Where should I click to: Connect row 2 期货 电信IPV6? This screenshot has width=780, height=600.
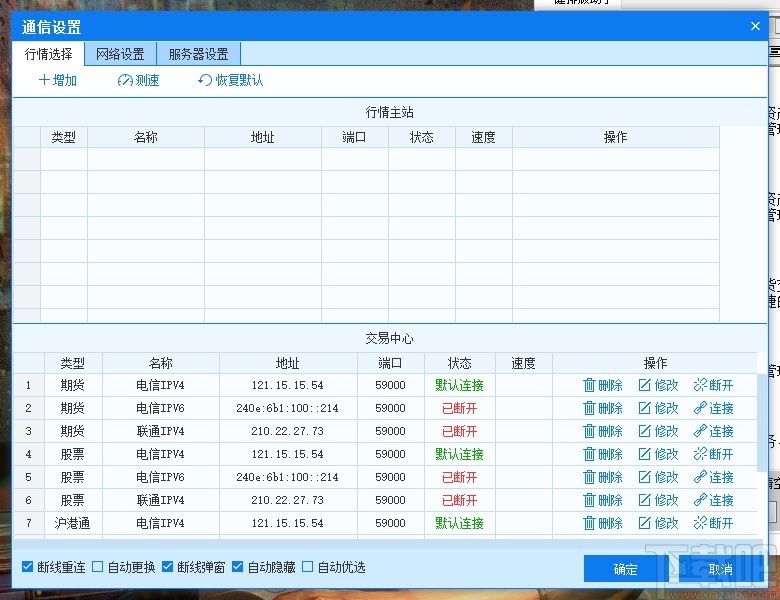pos(713,408)
